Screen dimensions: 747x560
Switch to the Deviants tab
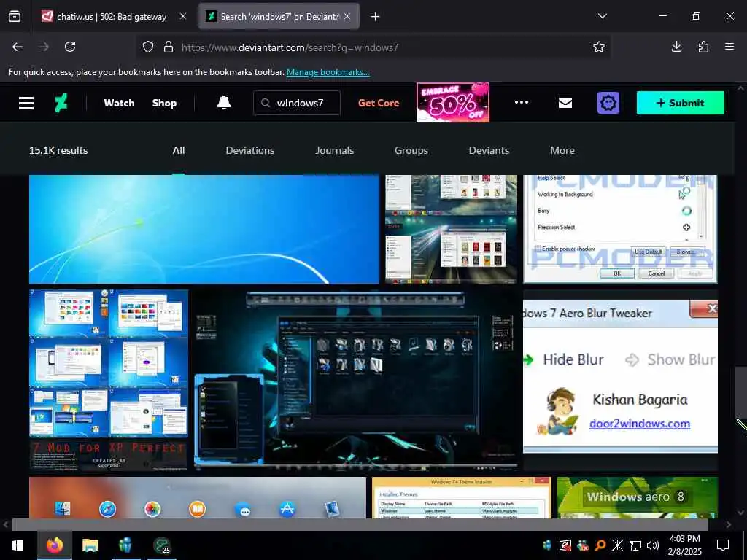pos(489,150)
